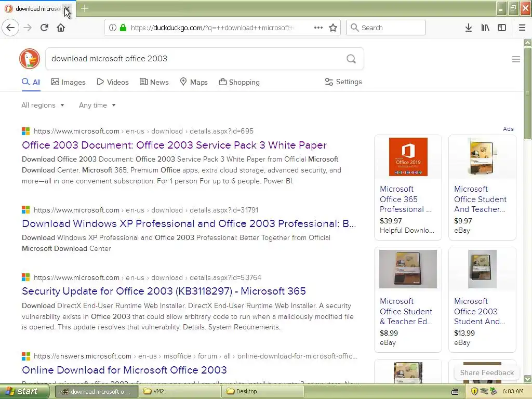The image size is (532, 399).
Task: Open the Windows start menu
Action: tap(24, 391)
